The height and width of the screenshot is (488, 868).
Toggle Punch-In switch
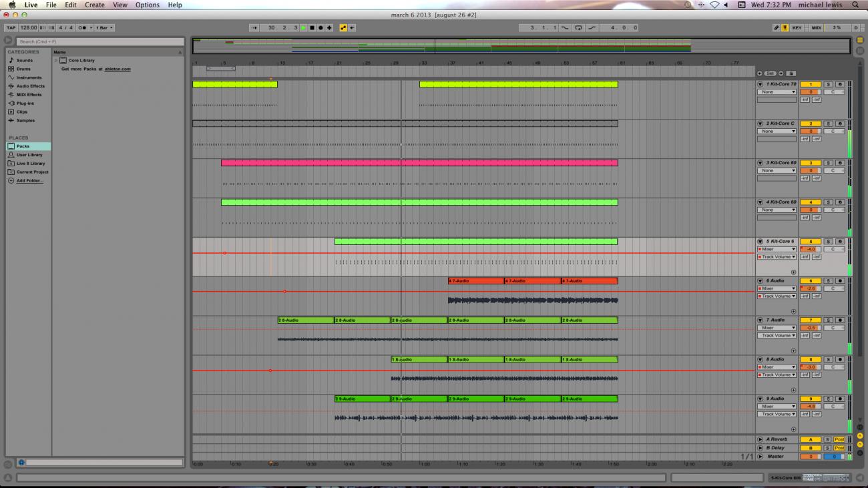tap(564, 28)
